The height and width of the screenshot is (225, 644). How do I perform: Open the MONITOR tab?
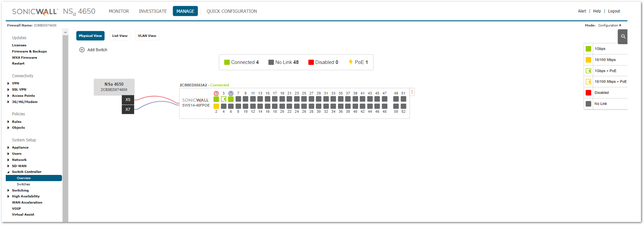coord(119,11)
